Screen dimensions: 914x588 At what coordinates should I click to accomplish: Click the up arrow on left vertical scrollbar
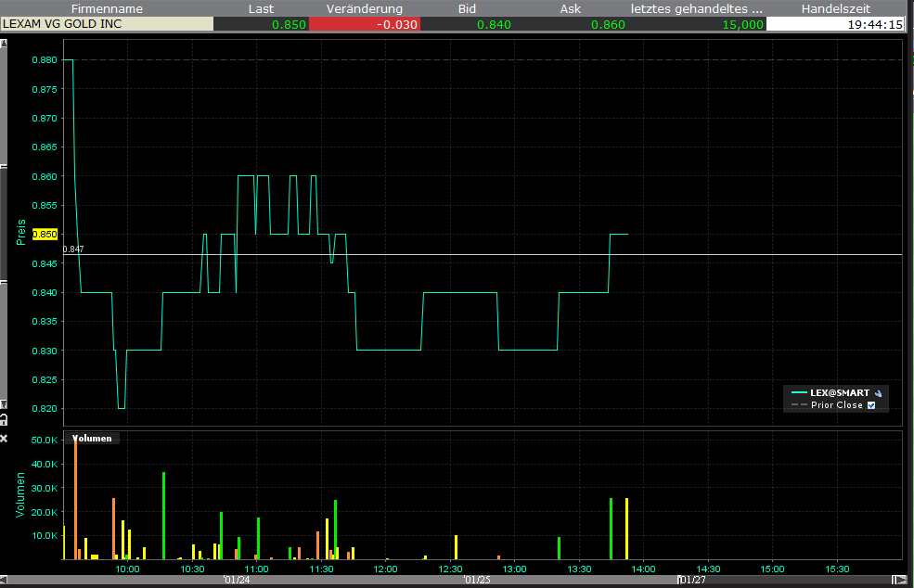pyautogui.click(x=4, y=43)
